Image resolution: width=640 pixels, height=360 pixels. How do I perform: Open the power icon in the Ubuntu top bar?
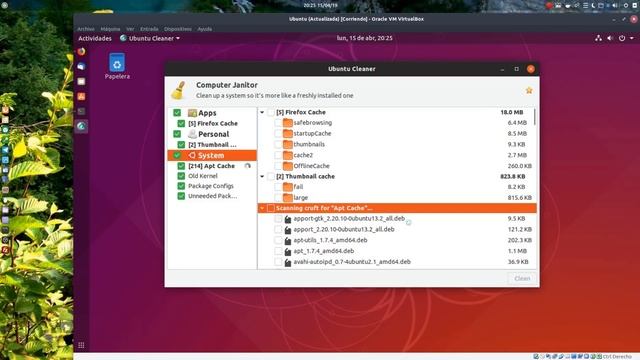tap(622, 38)
